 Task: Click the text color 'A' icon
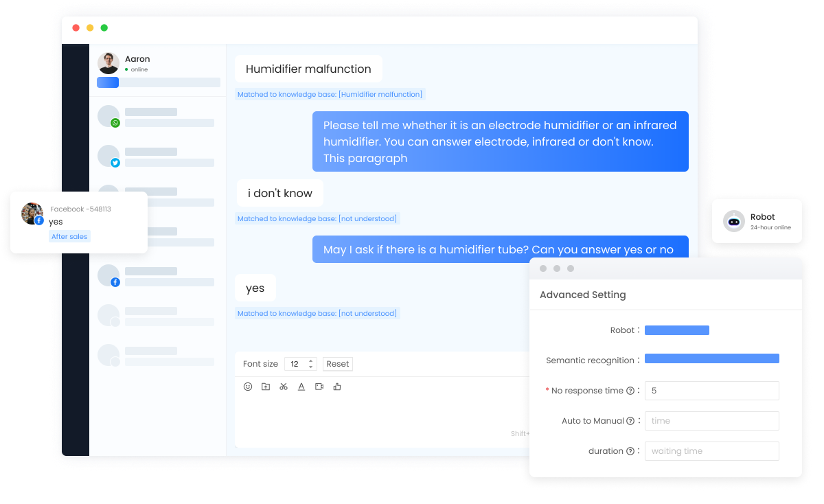[x=301, y=387]
